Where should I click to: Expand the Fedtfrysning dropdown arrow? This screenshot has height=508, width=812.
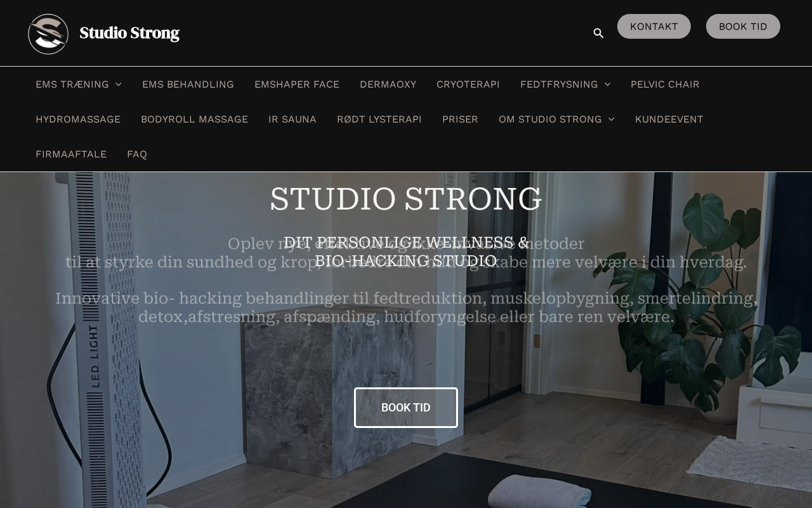[608, 84]
